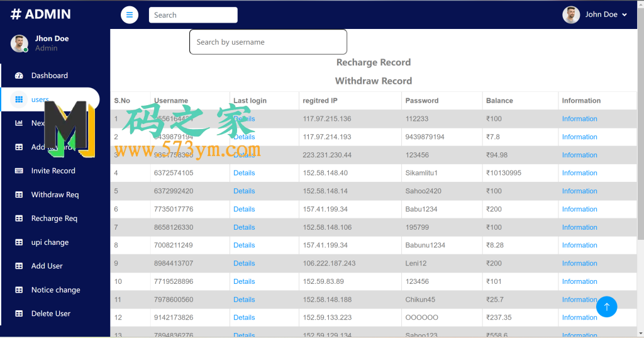644x338 pixels.
Task: Click the # ADMIN logo
Action: 40,14
